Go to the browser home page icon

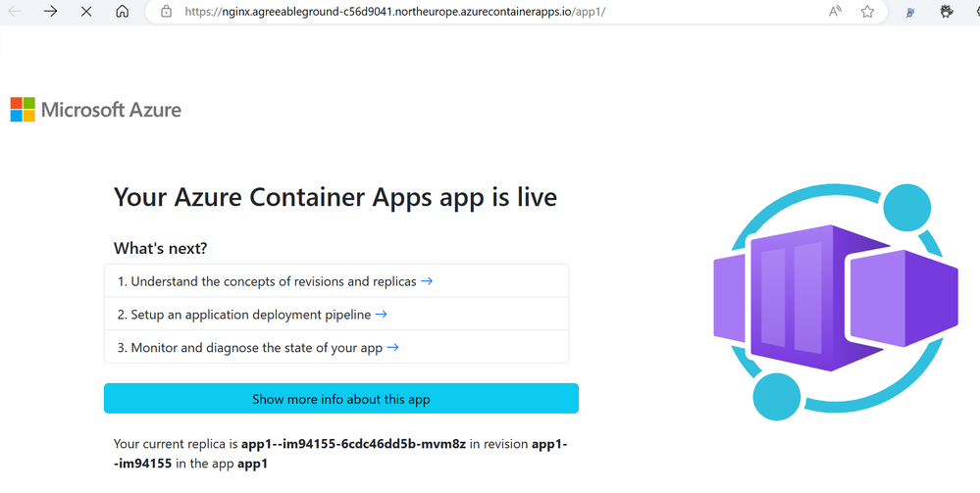(123, 11)
